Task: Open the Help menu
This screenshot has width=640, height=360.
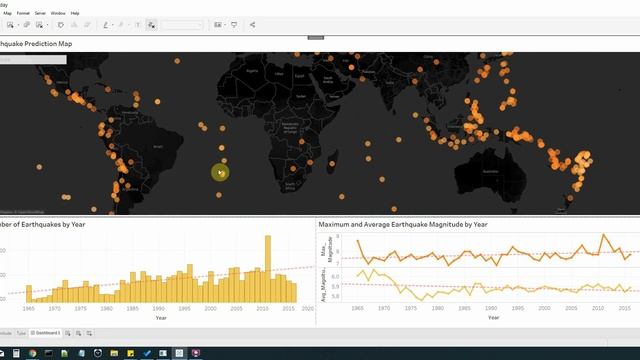Action: point(75,13)
